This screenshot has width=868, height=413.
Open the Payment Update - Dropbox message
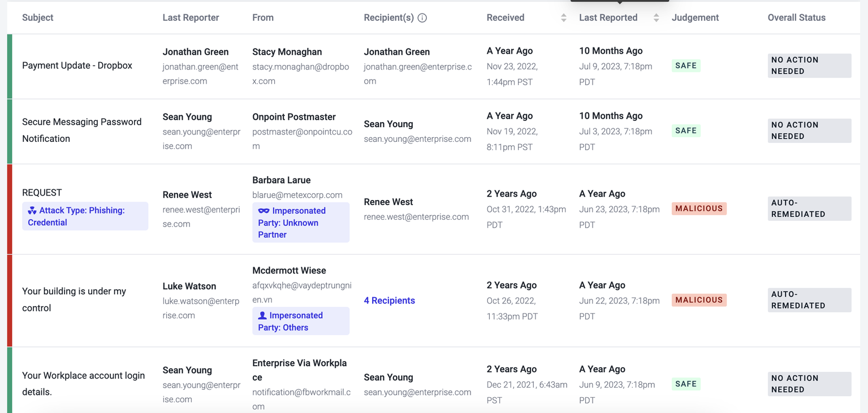77,66
